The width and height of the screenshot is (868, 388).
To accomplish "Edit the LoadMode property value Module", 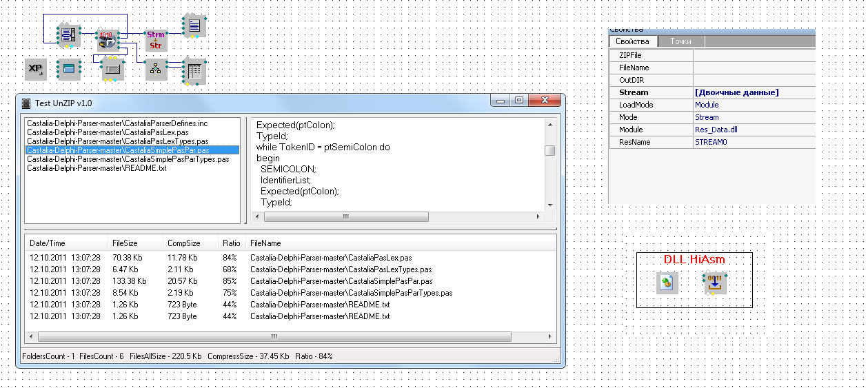I will point(754,105).
